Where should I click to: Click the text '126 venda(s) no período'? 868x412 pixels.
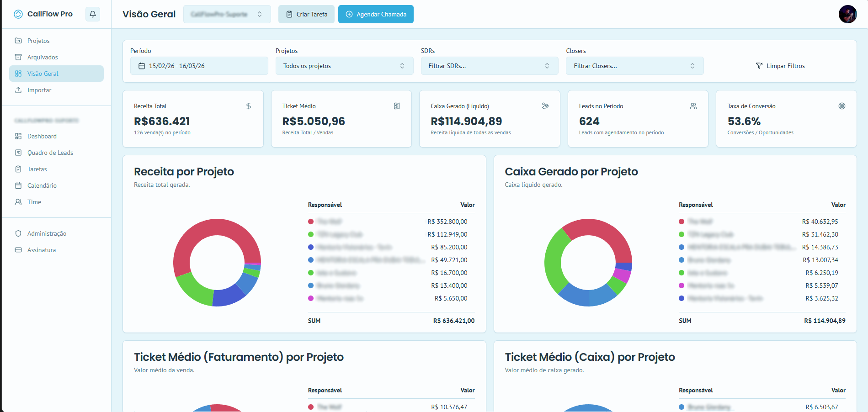tap(162, 132)
